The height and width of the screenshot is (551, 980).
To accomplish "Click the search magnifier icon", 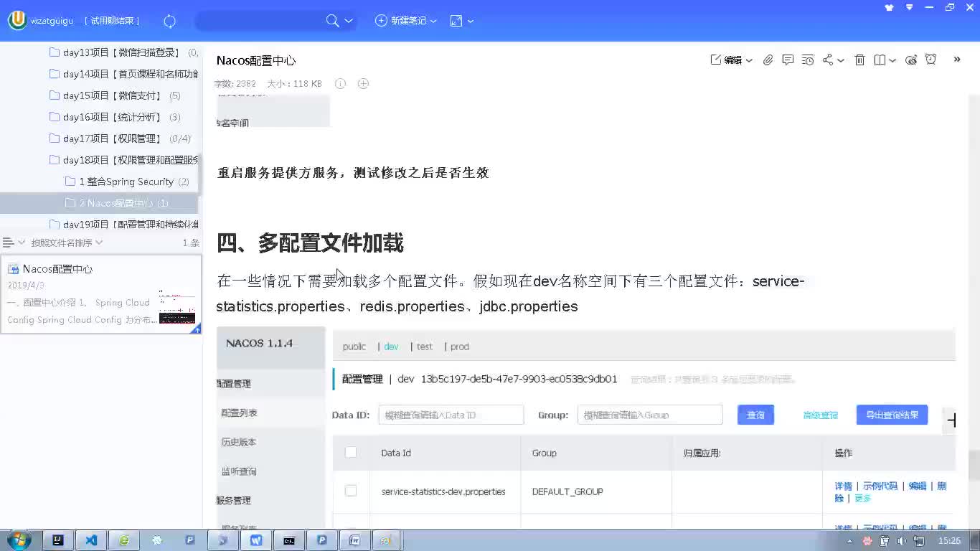I will 332,21.
